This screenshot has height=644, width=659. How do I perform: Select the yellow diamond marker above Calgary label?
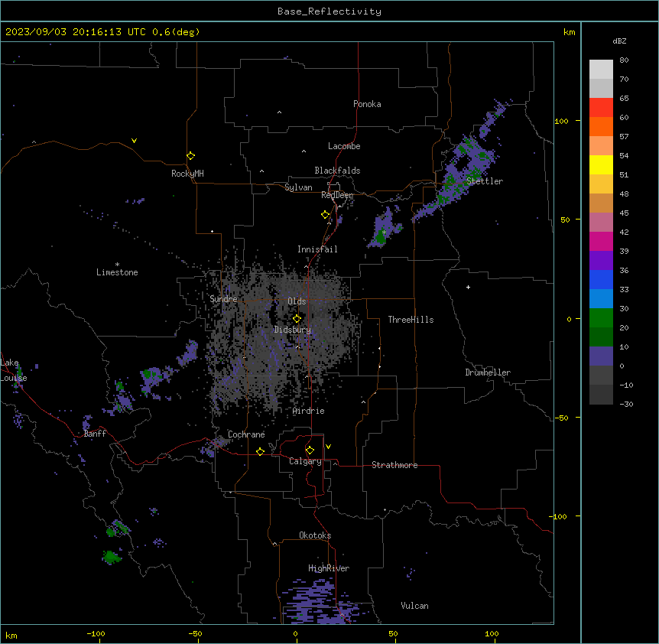click(310, 450)
